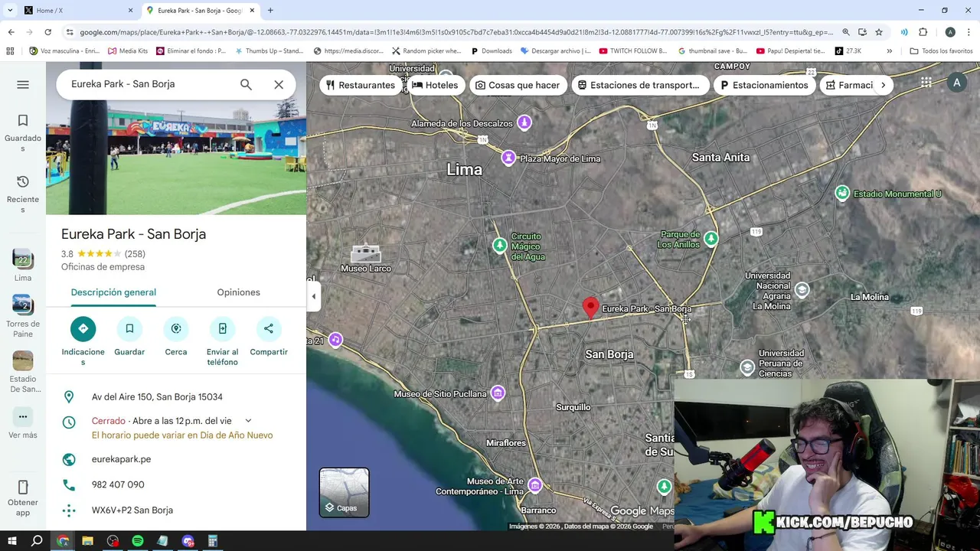Click the Chrome address bar URL
Screen dimensions: 980x551
click(x=456, y=32)
